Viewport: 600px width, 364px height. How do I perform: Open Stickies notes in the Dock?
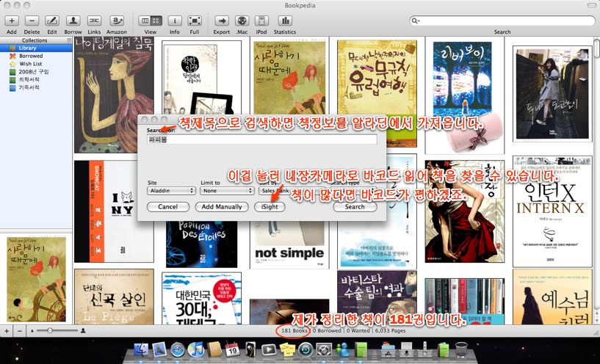coord(287,349)
